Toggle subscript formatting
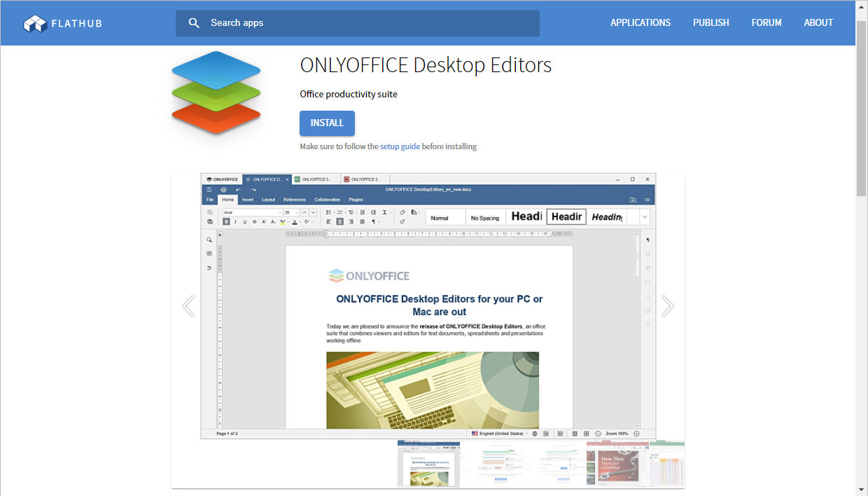Viewport: 868px width, 496px height. click(x=273, y=222)
